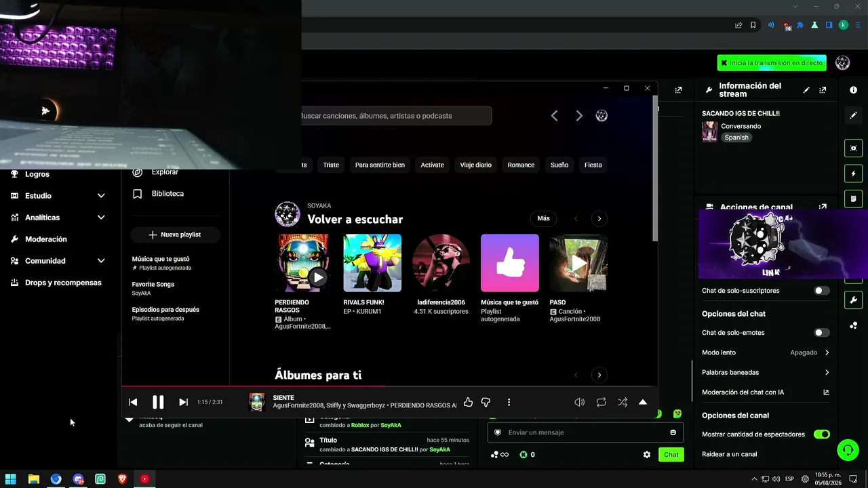Screen dimensions: 868x488
Task: Toggle repeat mode in the player bar
Action: pyautogui.click(x=601, y=402)
